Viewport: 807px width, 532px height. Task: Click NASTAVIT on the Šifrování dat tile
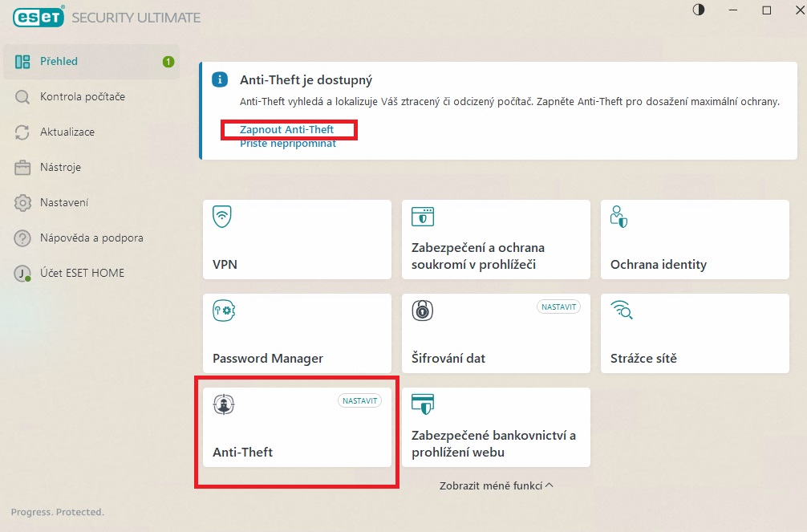point(558,307)
